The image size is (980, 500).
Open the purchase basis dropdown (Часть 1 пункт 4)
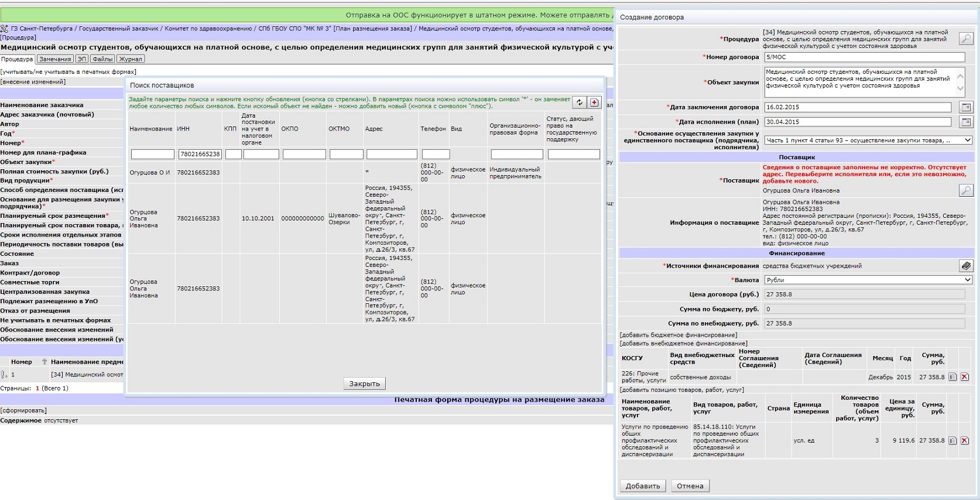coord(868,141)
